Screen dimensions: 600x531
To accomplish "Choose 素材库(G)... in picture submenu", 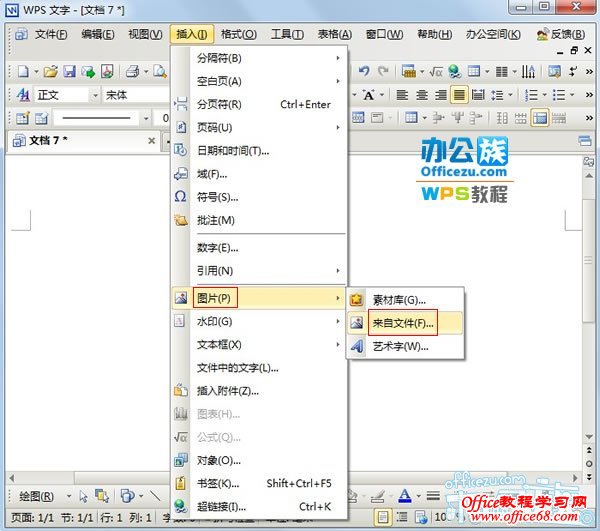I will (x=405, y=300).
